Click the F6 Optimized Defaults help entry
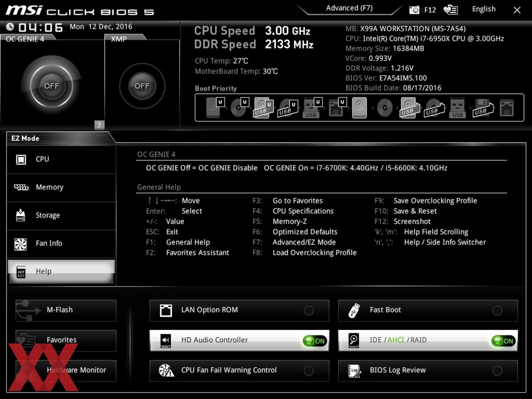Image resolution: width=532 pixels, height=399 pixels. click(295, 232)
